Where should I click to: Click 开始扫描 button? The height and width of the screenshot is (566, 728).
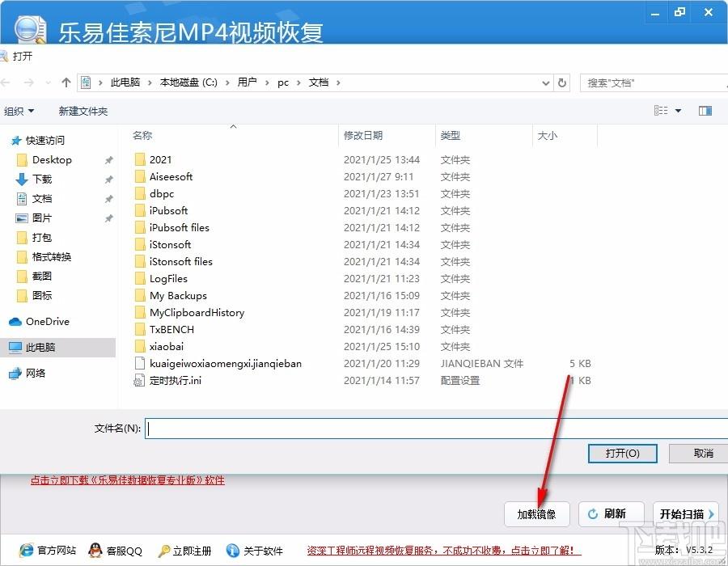pos(686,514)
